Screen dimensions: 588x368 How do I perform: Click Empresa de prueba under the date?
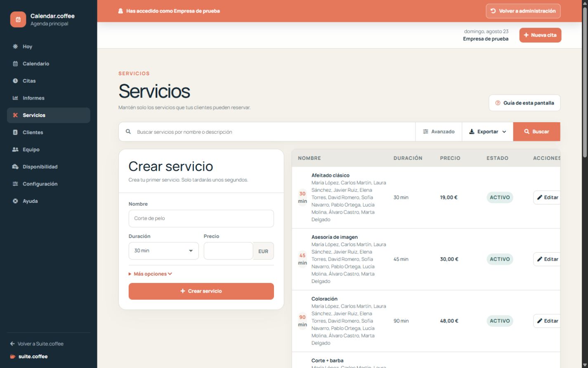486,39
